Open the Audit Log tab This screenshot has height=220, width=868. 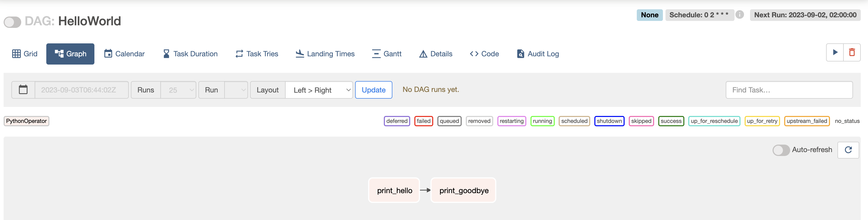tap(538, 54)
